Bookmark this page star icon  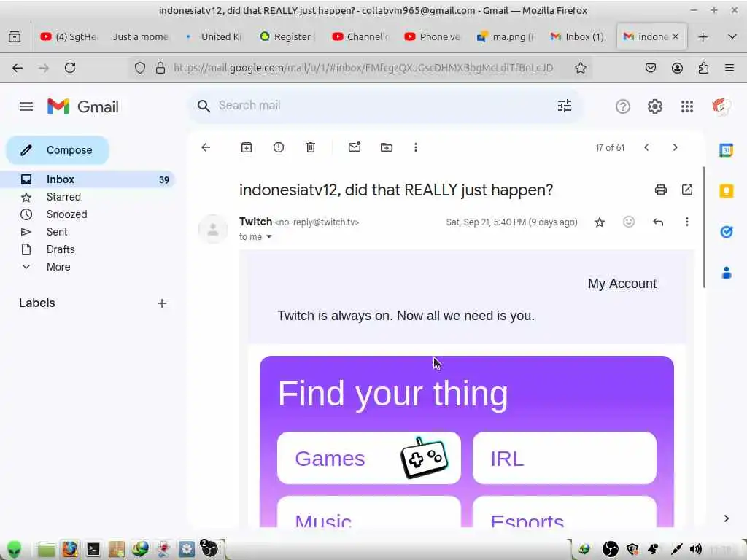580,68
